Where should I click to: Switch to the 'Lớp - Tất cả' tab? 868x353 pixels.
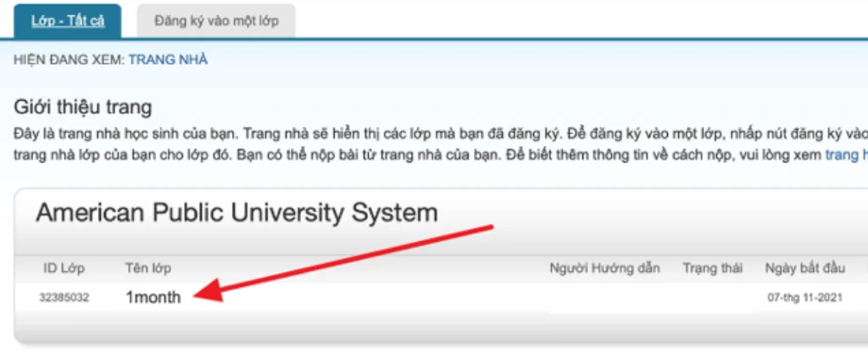click(68, 20)
